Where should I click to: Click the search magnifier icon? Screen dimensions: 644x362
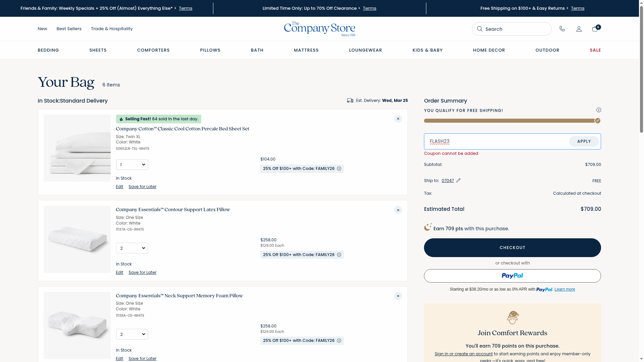click(480, 29)
